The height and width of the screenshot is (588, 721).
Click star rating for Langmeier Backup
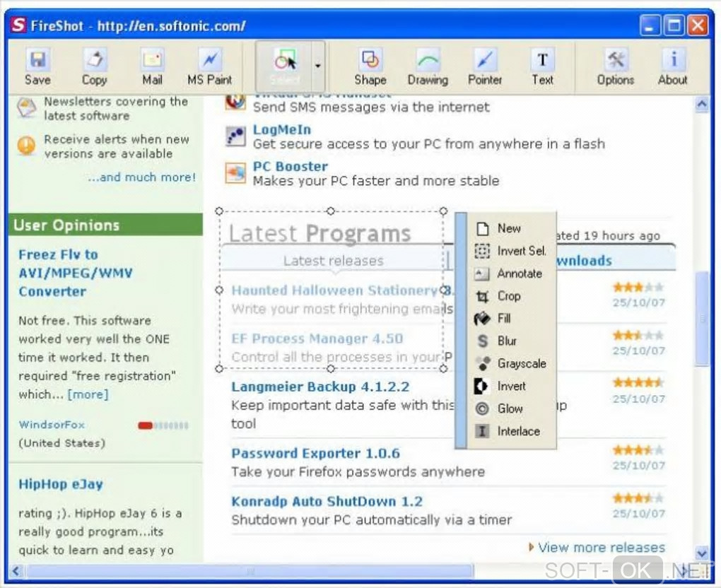(x=638, y=382)
